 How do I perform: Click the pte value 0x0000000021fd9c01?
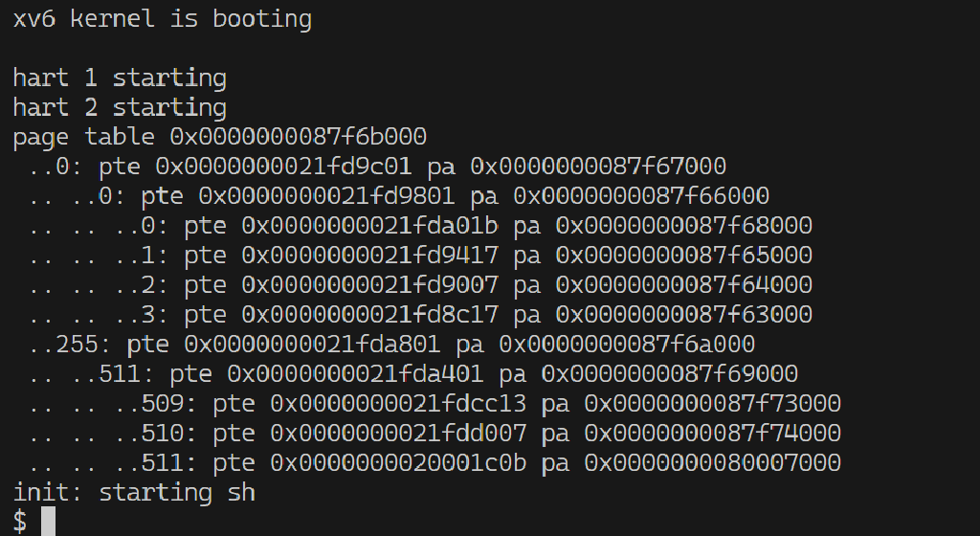284,167
